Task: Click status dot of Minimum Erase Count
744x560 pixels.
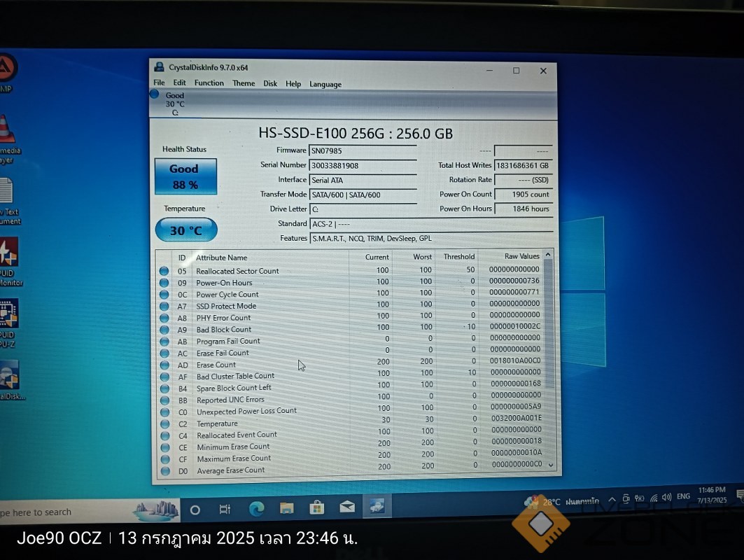Action: coord(165,447)
